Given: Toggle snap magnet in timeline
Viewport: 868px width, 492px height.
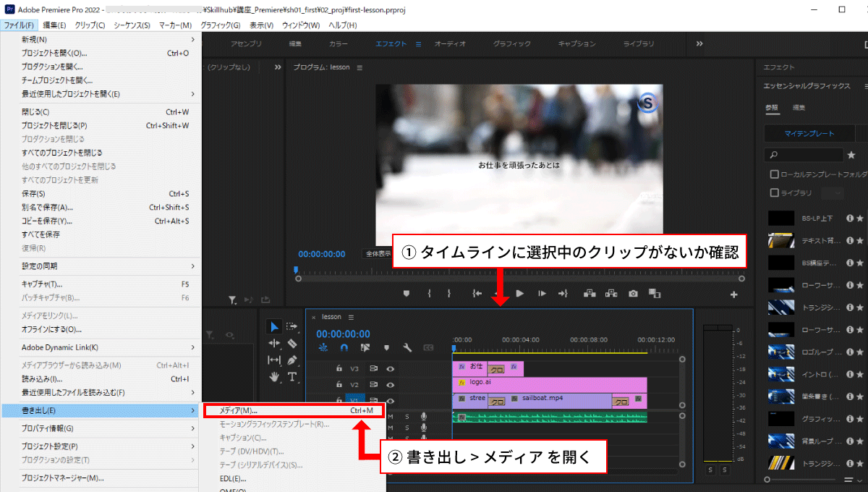Looking at the screenshot, I should [344, 347].
